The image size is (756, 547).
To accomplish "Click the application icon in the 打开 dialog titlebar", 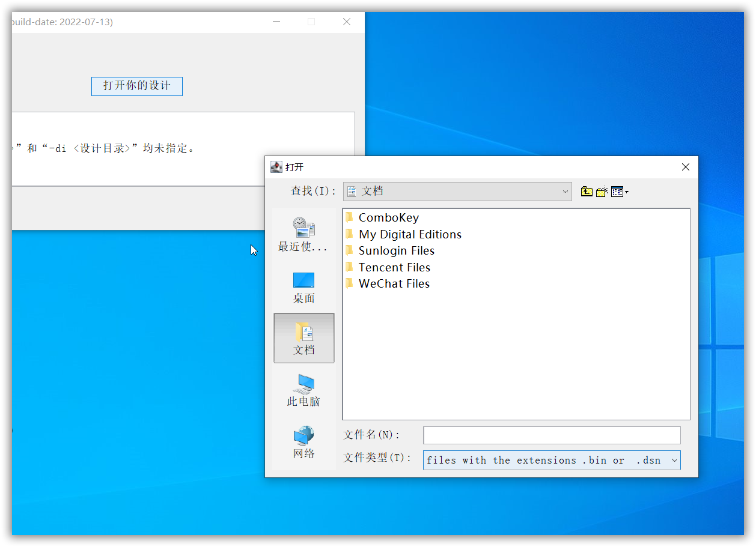I will coord(276,167).
